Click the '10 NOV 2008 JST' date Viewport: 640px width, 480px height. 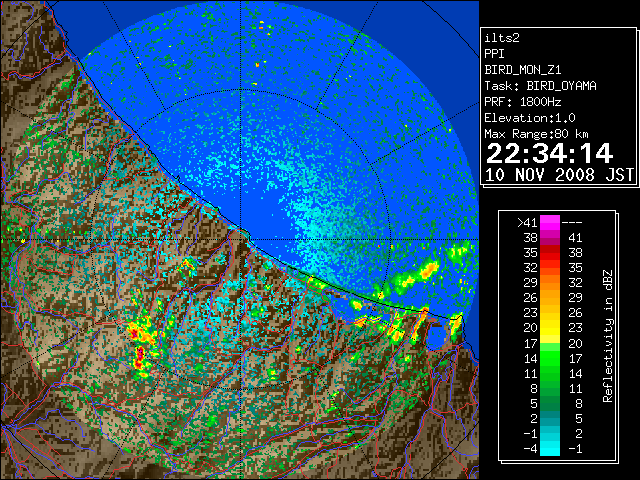tap(559, 175)
